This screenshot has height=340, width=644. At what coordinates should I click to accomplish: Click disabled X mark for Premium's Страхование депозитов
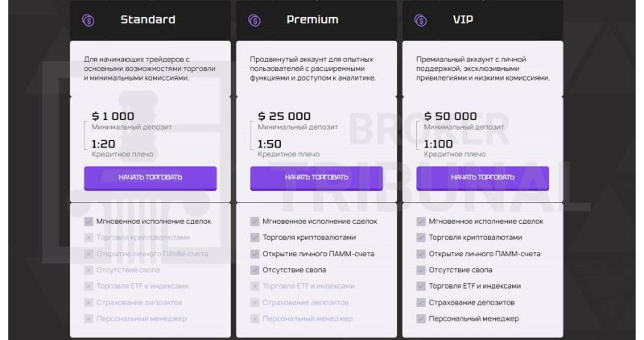[x=254, y=303]
